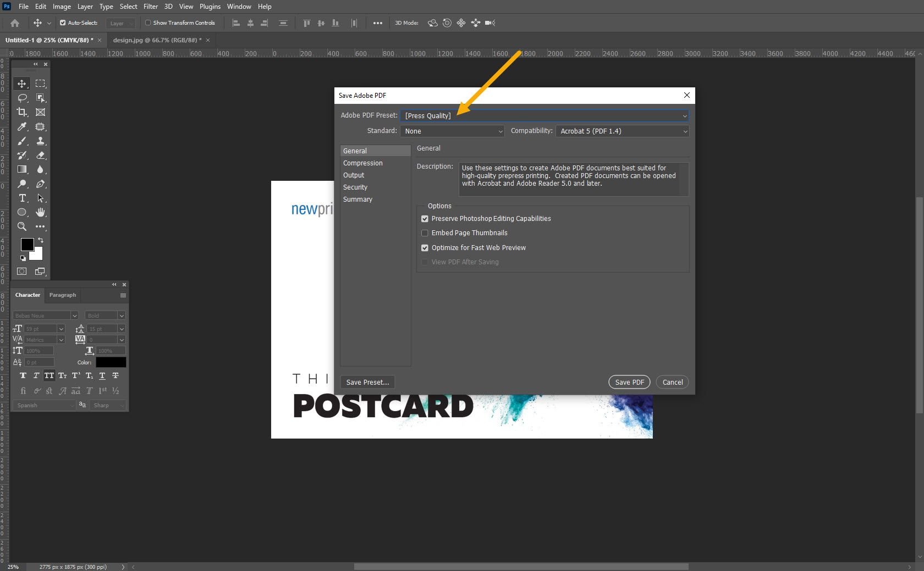This screenshot has height=571, width=924.
Task: Select the Hand tool
Action: click(40, 212)
